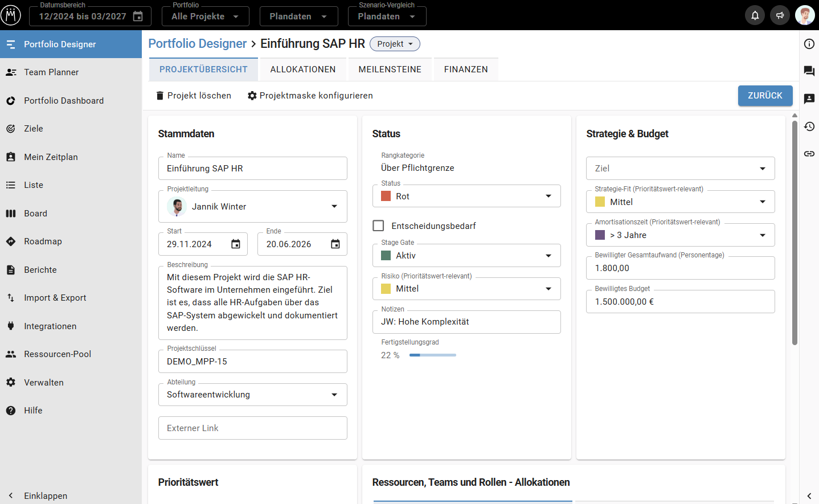The width and height of the screenshot is (819, 504).
Task: Open Integrationen in sidebar
Action: pyautogui.click(x=71, y=326)
